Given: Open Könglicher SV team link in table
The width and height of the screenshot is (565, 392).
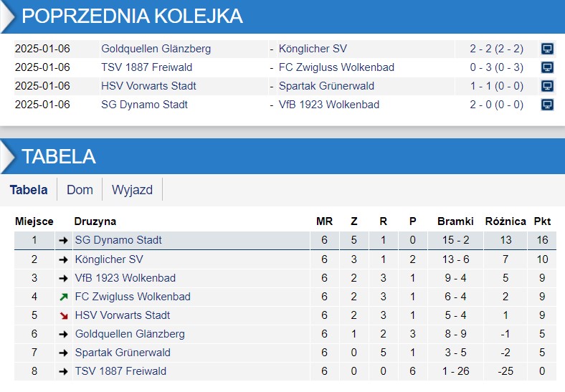Looking at the screenshot, I should (109, 259).
